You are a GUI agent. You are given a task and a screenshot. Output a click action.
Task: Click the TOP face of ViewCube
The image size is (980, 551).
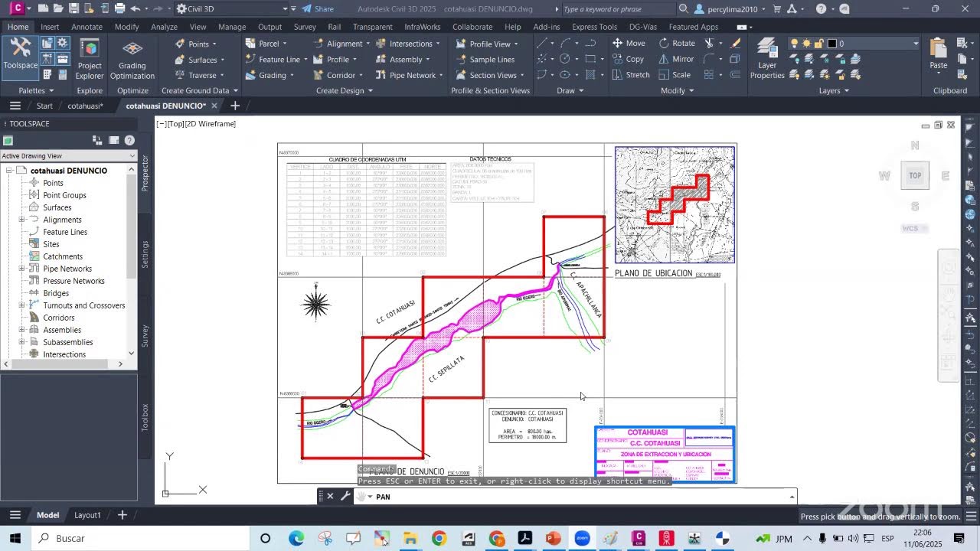915,175
